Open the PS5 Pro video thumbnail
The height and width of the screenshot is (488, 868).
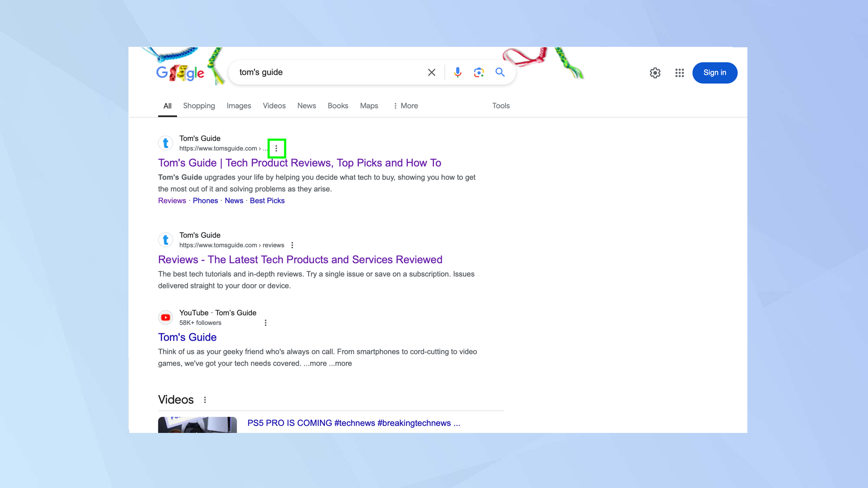tap(197, 425)
